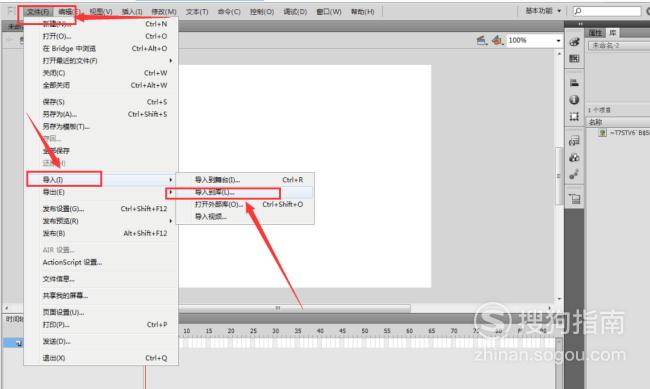
Task: Open the Info panel icon
Action: click(574, 100)
